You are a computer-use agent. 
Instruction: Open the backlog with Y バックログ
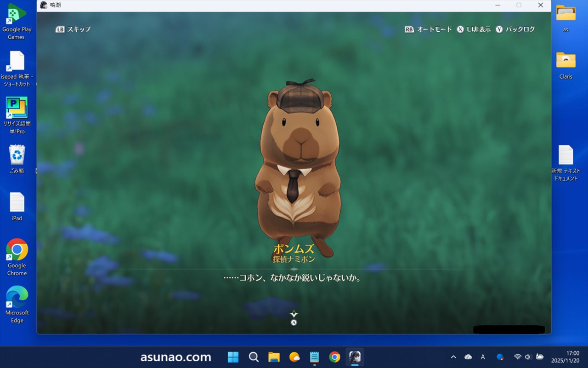tap(515, 29)
